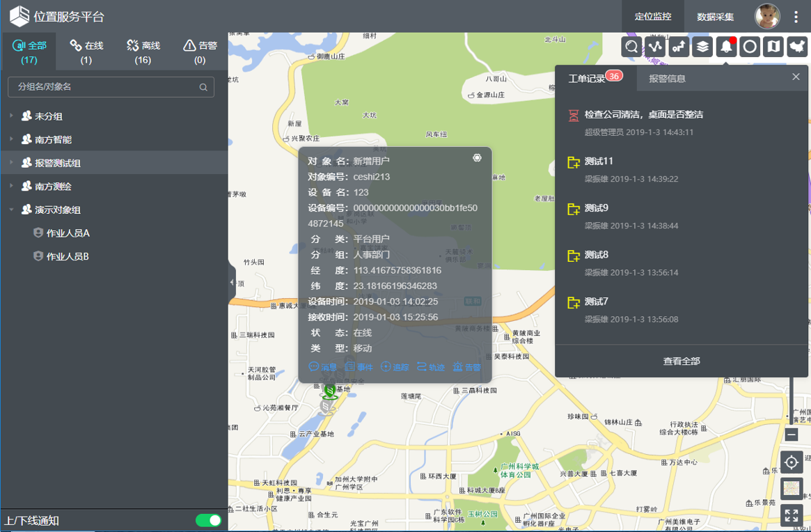Click the alarm bell notification icon
Image resolution: width=811 pixels, height=532 pixels.
[x=726, y=47]
